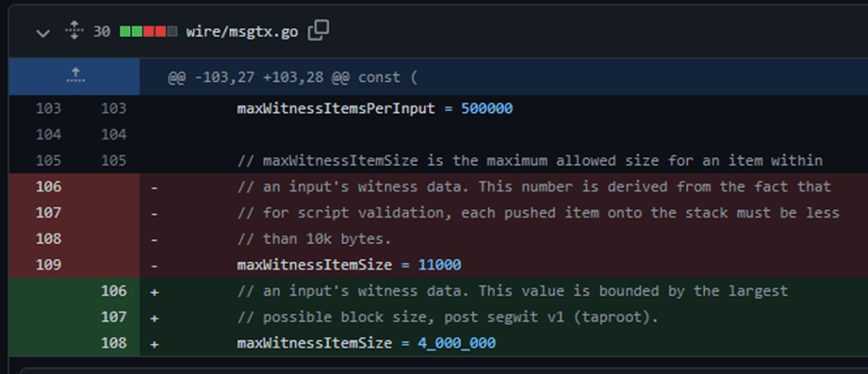This screenshot has height=374, width=868.
Task: Click the removed maxWitnessItemSize = 11000 line
Action: (x=349, y=265)
